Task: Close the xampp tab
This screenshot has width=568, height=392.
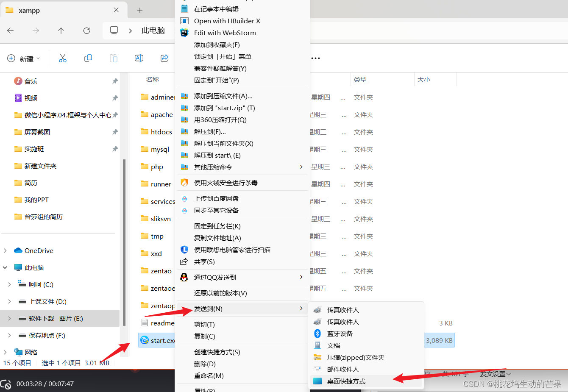Action: 116,10
